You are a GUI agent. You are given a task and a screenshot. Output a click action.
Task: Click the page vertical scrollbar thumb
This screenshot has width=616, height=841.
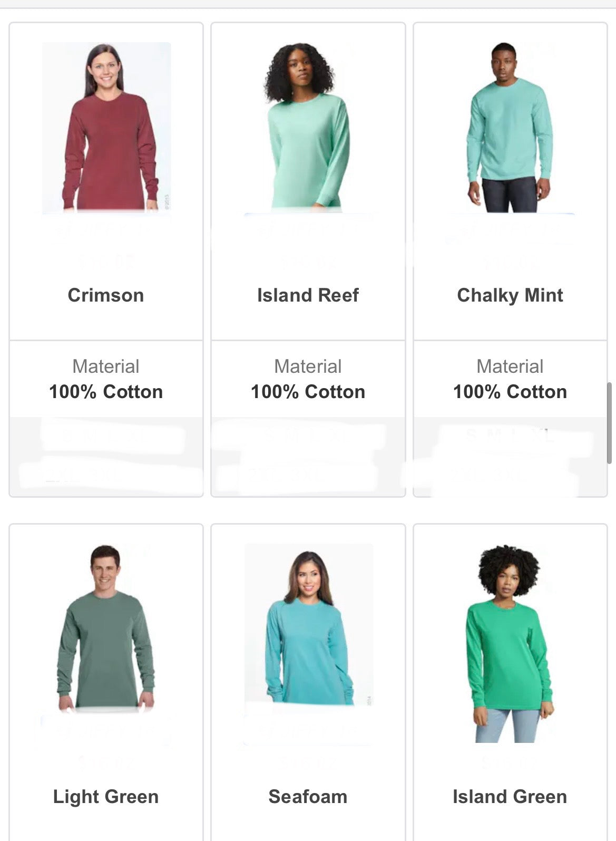coord(609,423)
